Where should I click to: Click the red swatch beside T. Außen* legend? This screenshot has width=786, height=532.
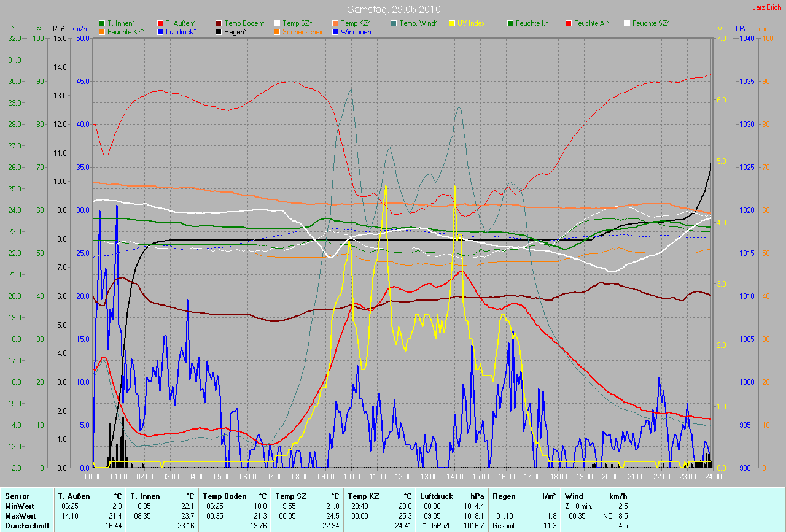pyautogui.click(x=160, y=23)
